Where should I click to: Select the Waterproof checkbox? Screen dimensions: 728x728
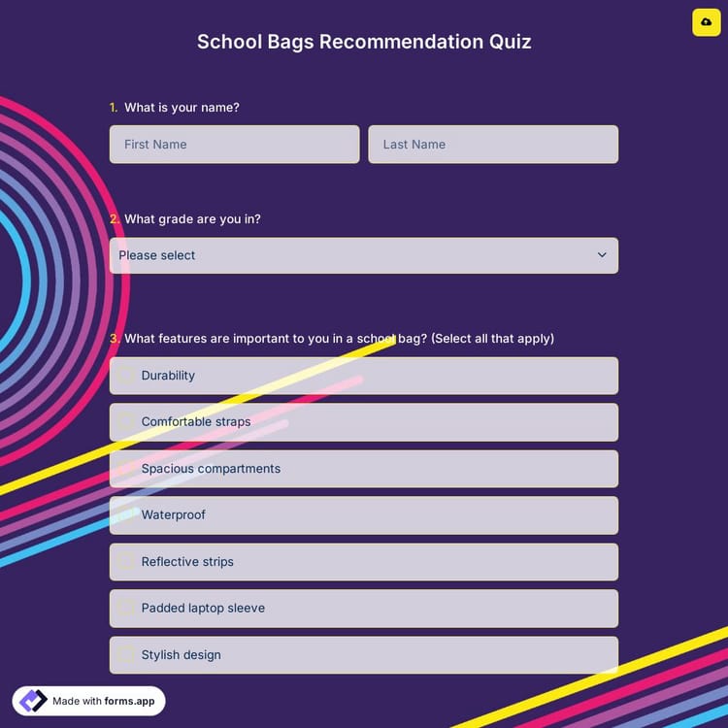click(126, 515)
